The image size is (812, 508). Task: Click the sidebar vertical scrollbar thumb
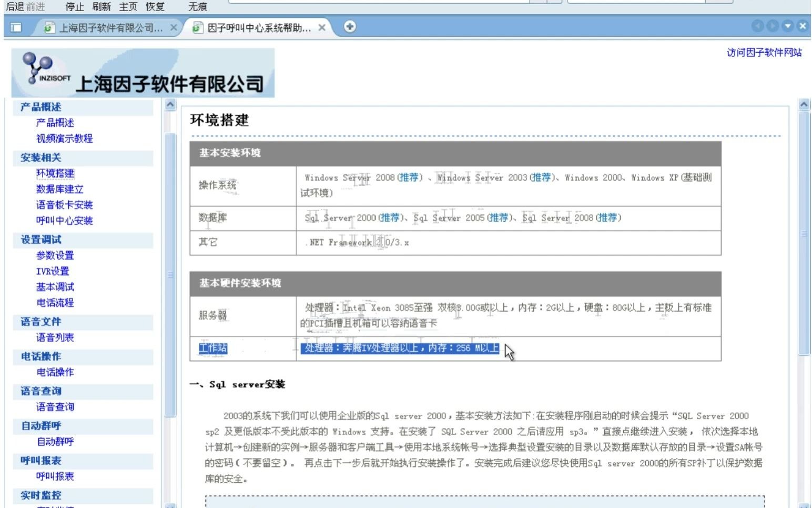tap(170, 275)
